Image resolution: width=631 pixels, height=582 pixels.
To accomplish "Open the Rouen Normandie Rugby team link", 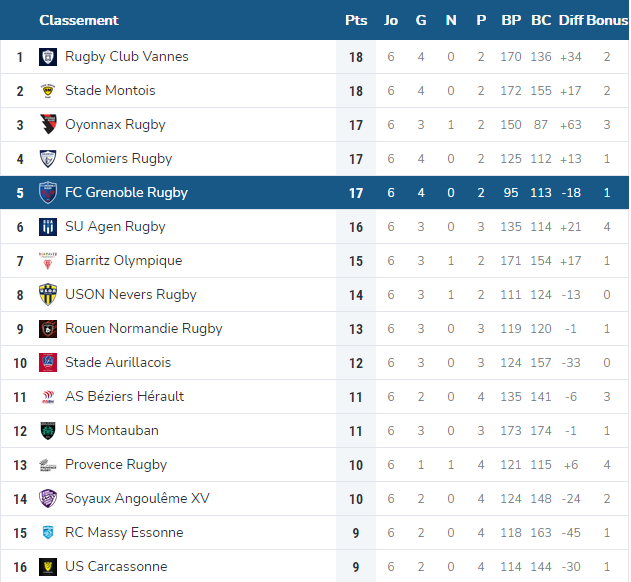I will 144,328.
